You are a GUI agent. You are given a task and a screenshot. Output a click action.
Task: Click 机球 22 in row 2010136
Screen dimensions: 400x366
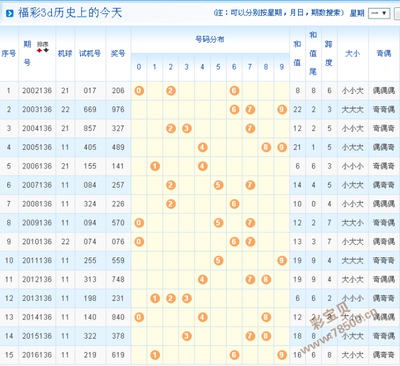[x=65, y=242]
